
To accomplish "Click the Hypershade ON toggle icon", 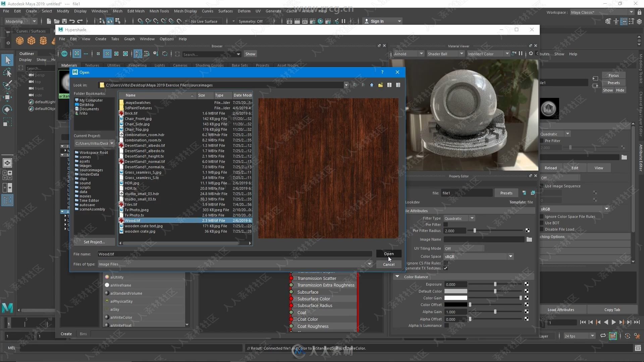I will coord(64,54).
